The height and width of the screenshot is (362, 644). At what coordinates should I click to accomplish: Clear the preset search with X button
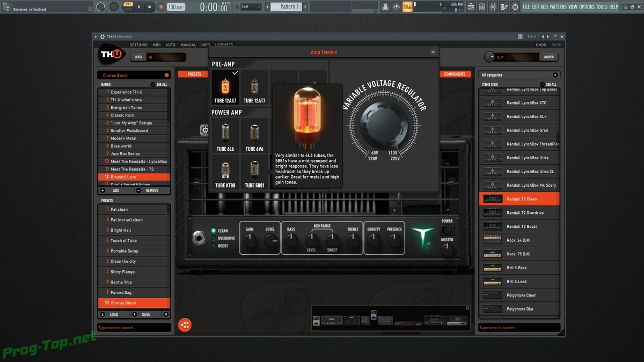(x=166, y=314)
